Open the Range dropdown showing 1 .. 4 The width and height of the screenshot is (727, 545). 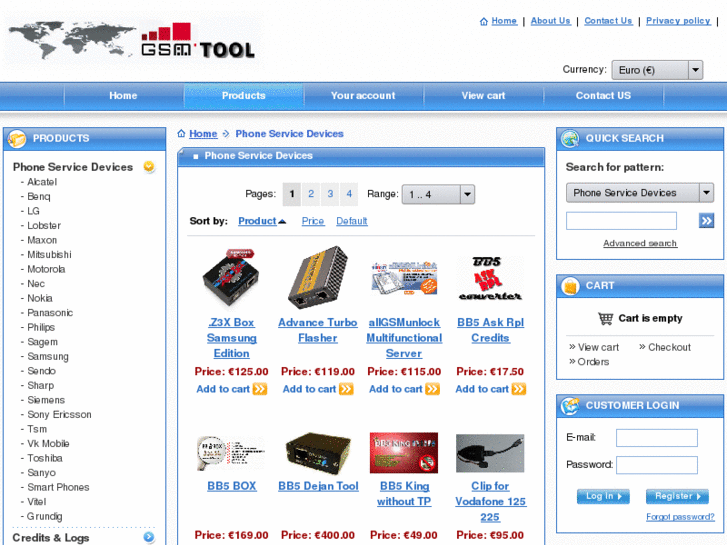pos(438,194)
